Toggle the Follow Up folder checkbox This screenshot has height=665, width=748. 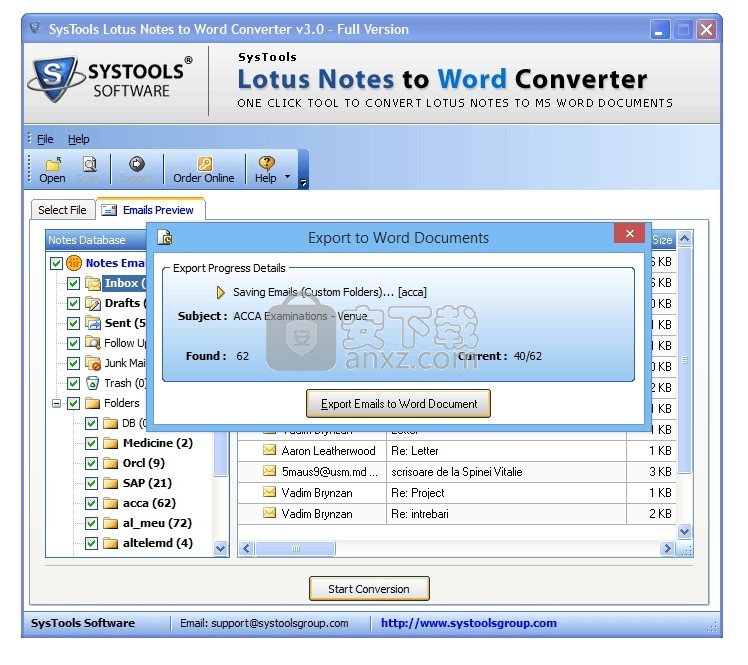(73, 343)
